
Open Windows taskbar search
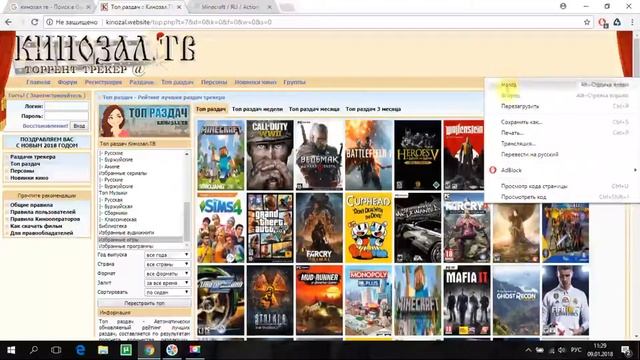[x=34, y=350]
